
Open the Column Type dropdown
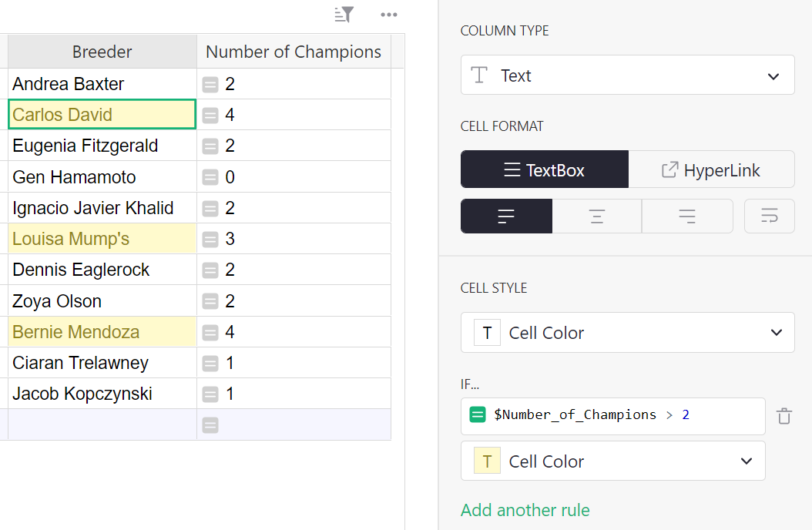(627, 75)
